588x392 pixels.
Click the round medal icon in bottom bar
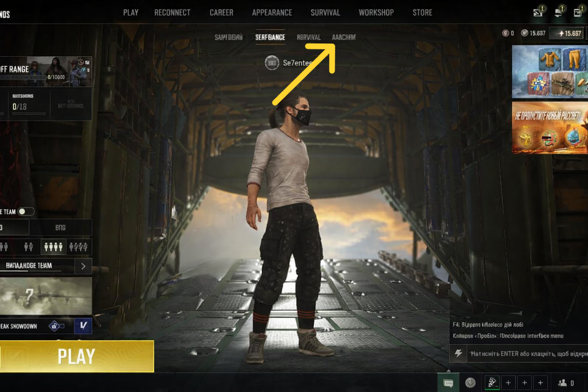[x=470, y=382]
